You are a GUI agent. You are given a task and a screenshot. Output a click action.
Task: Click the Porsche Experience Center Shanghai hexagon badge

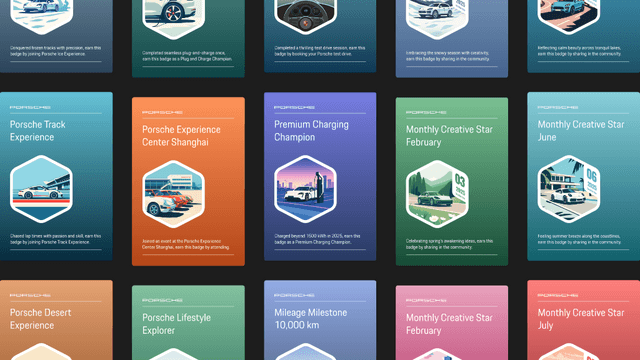[x=173, y=194]
